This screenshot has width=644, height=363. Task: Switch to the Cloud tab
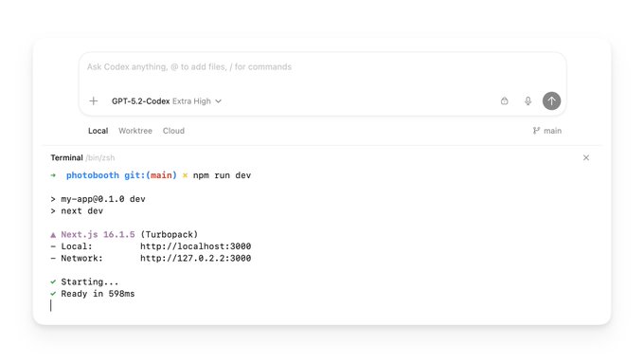pos(173,131)
